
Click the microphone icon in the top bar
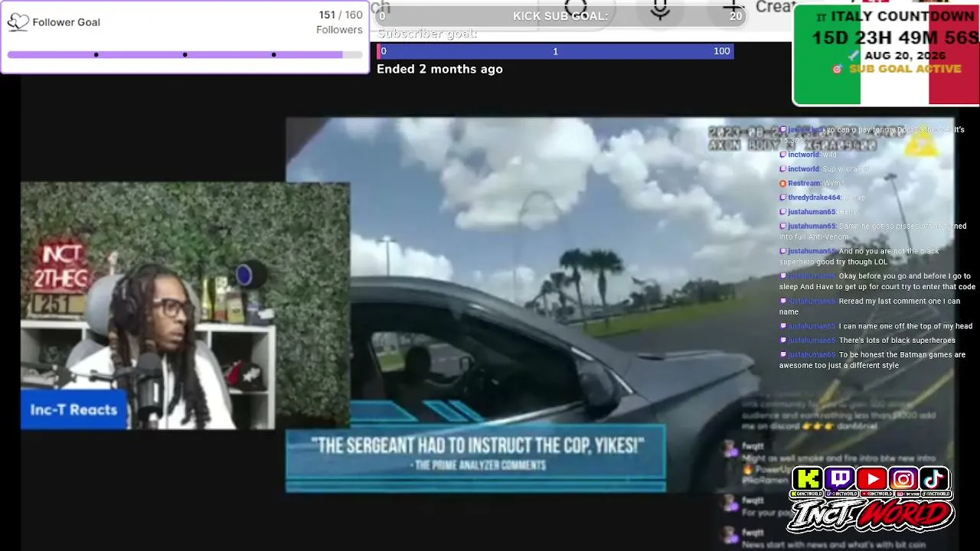tap(660, 11)
